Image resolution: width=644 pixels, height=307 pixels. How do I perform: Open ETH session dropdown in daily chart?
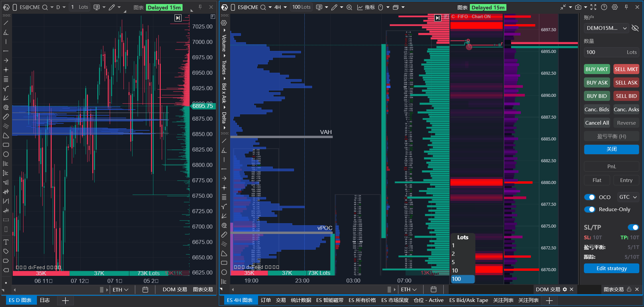120,289
